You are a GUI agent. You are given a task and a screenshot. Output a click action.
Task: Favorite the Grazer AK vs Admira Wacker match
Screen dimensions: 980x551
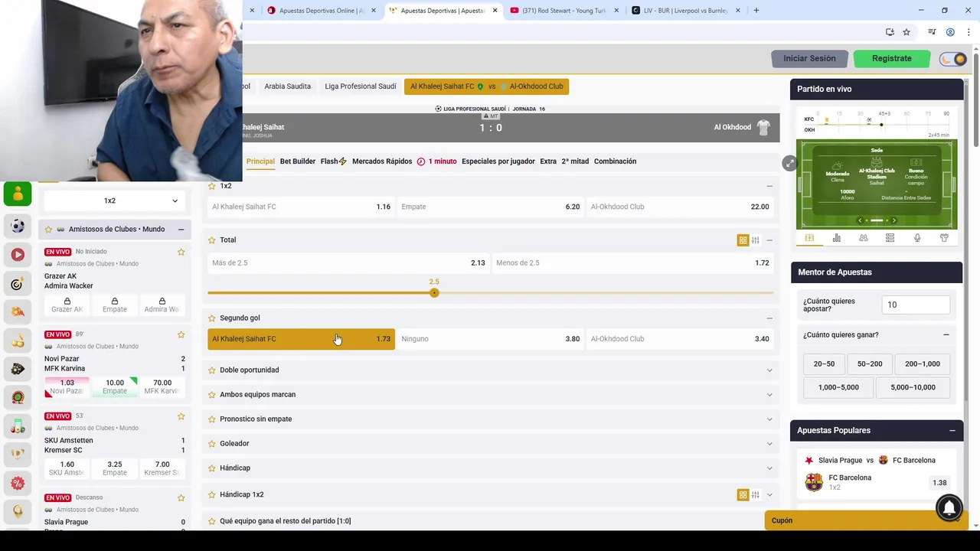(181, 252)
